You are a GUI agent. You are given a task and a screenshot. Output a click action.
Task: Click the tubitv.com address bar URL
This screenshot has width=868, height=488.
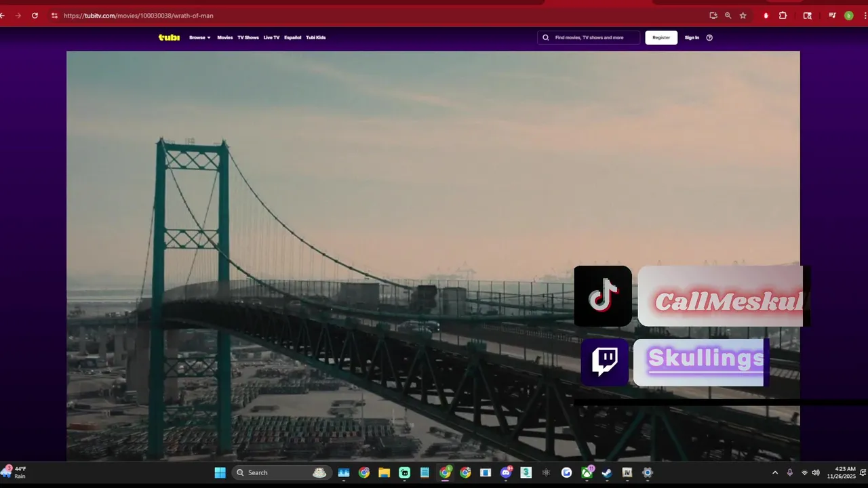point(138,16)
